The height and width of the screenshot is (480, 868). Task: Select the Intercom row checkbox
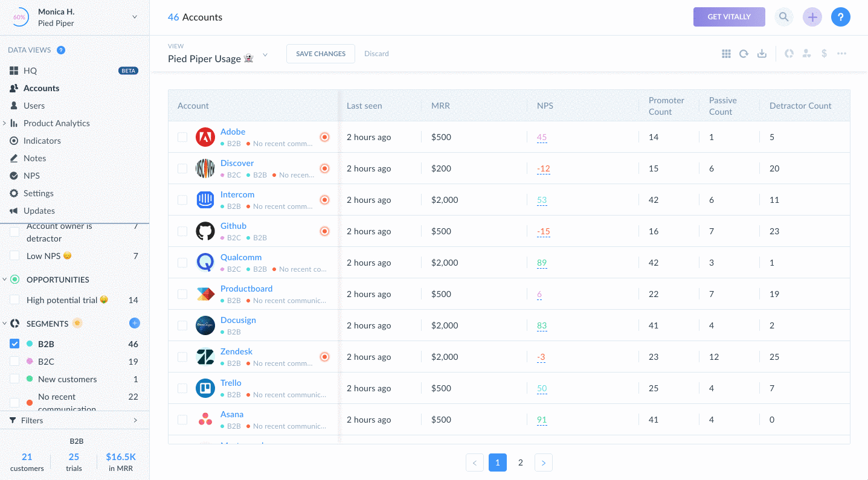(182, 200)
